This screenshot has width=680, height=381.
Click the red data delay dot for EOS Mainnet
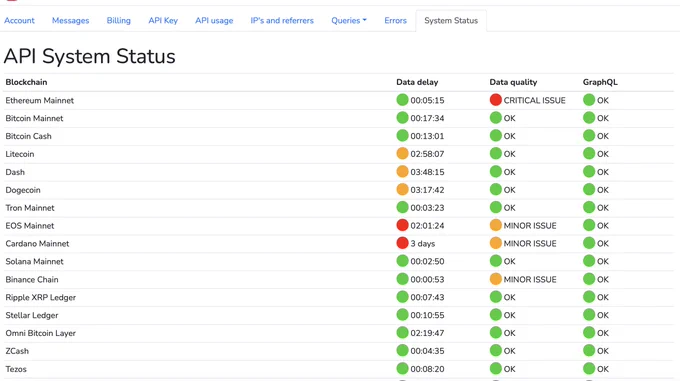(x=402, y=225)
